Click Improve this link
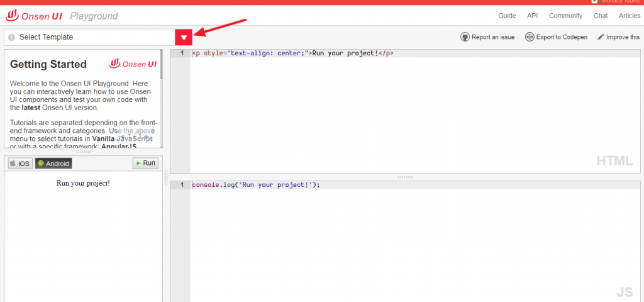The image size is (644, 302). click(x=619, y=37)
